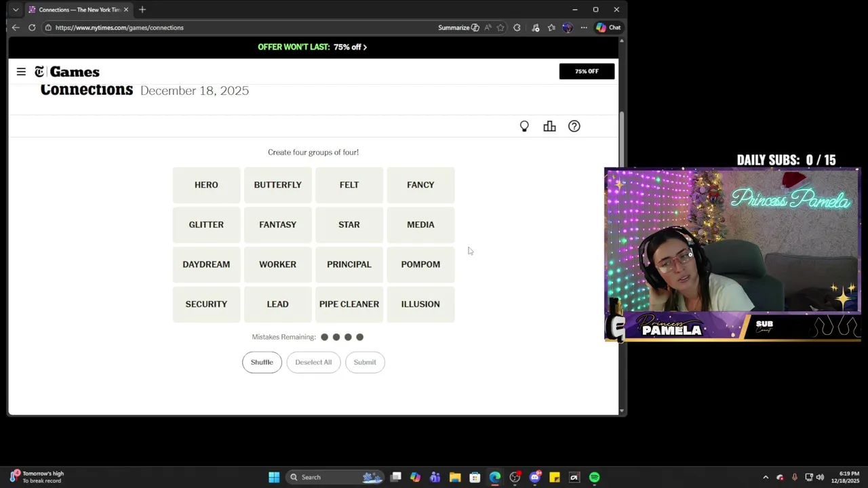Go to the NYT Games logo home
This screenshot has width=868, height=488.
[x=67, y=72]
